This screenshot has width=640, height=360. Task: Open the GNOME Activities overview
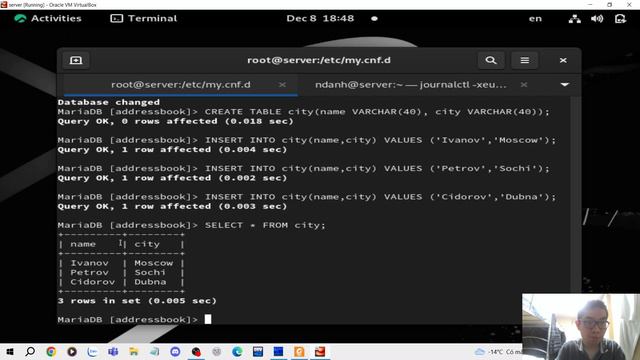48,18
